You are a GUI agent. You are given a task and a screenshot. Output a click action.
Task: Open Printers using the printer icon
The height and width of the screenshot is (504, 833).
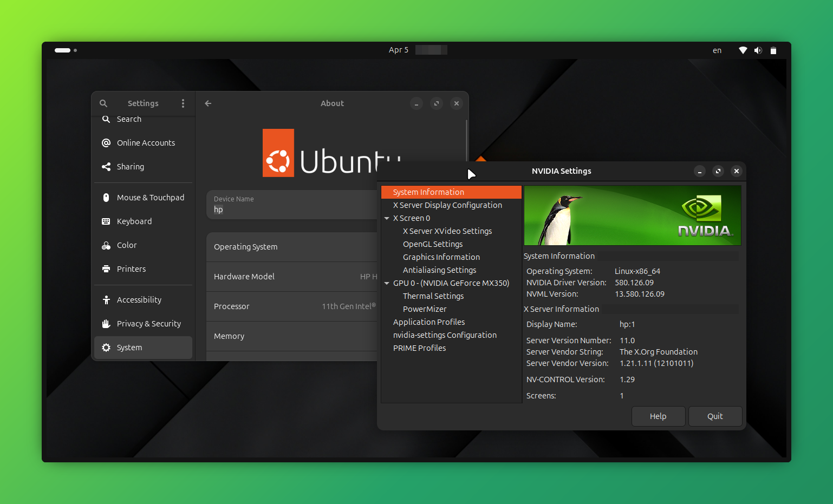106,269
